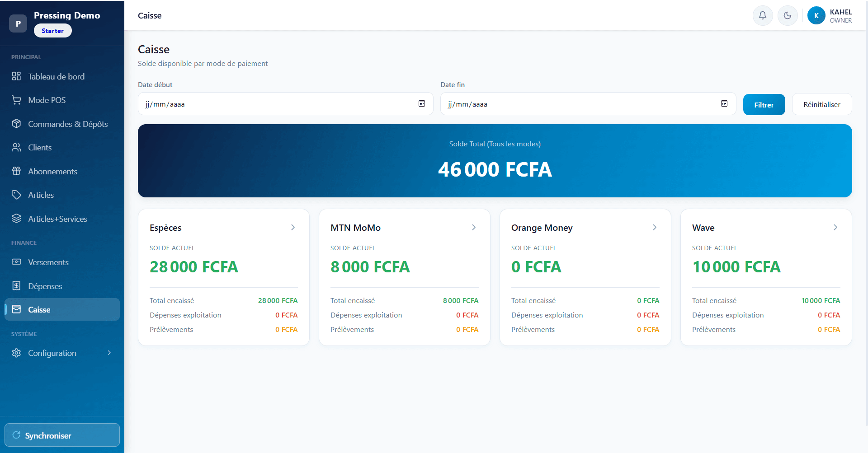868x453 pixels.
Task: Click the Mode POS cart icon
Action: (16, 100)
